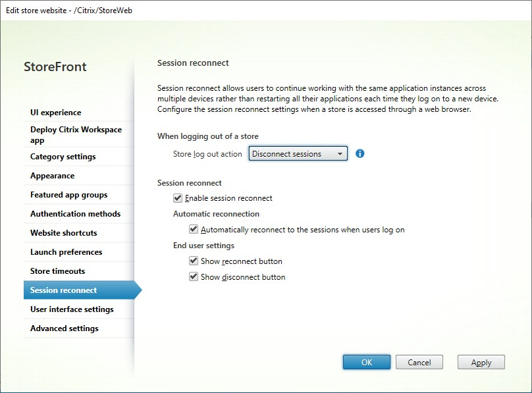Click the info icon beside log out action
This screenshot has width=532, height=393.
pos(360,154)
